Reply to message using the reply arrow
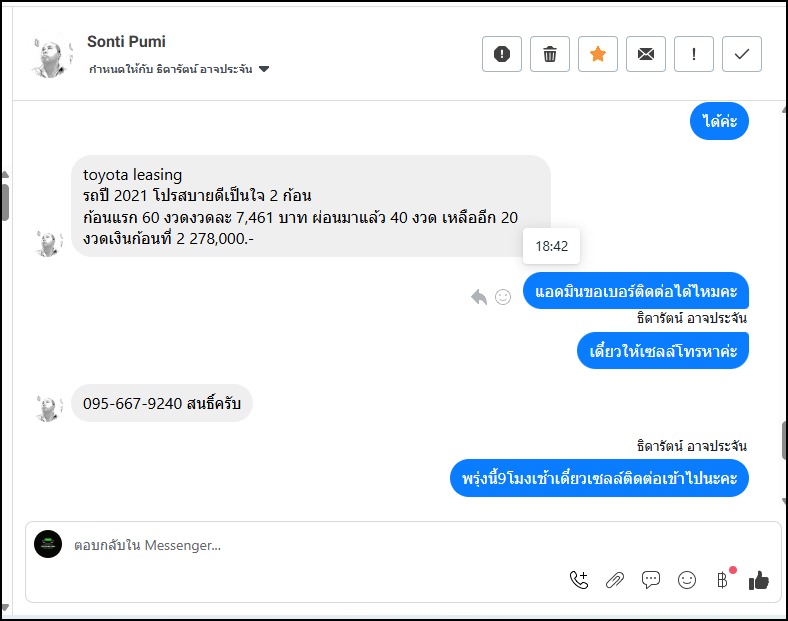The image size is (788, 621). pyautogui.click(x=479, y=296)
